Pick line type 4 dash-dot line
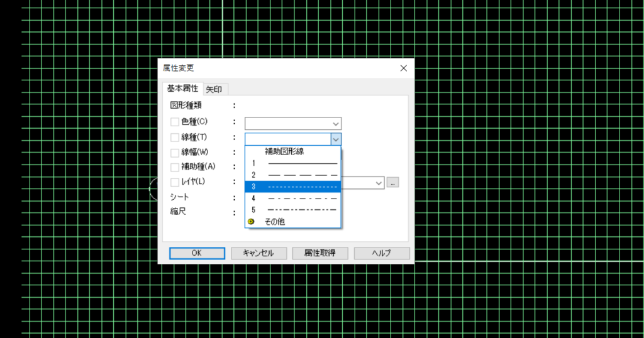This screenshot has height=338, width=644. pyautogui.click(x=293, y=198)
